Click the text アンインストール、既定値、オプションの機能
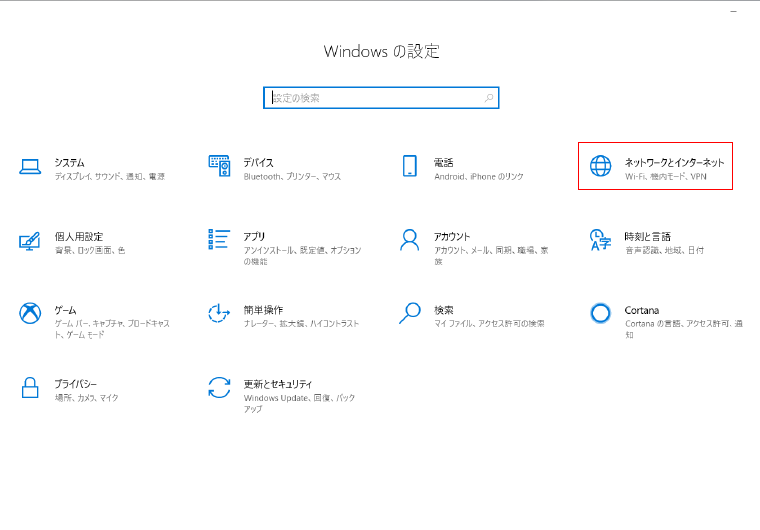760x530 pixels. (x=302, y=256)
